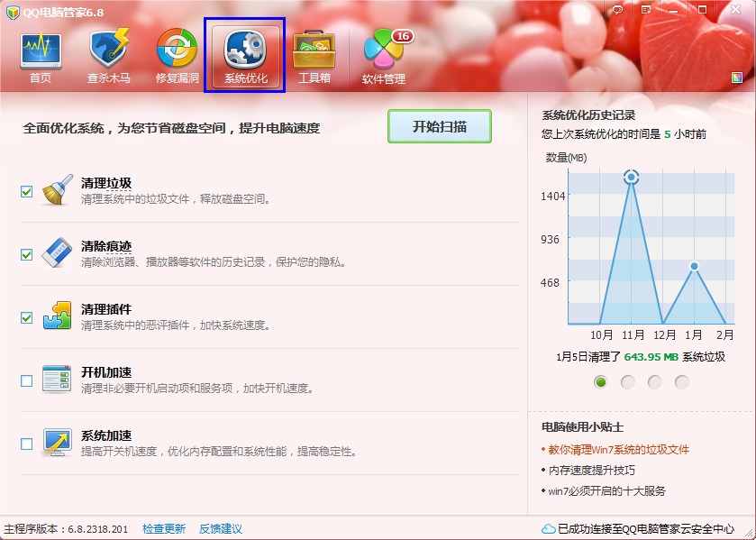
Task: Start the scan with 开始扫描
Action: [439, 126]
